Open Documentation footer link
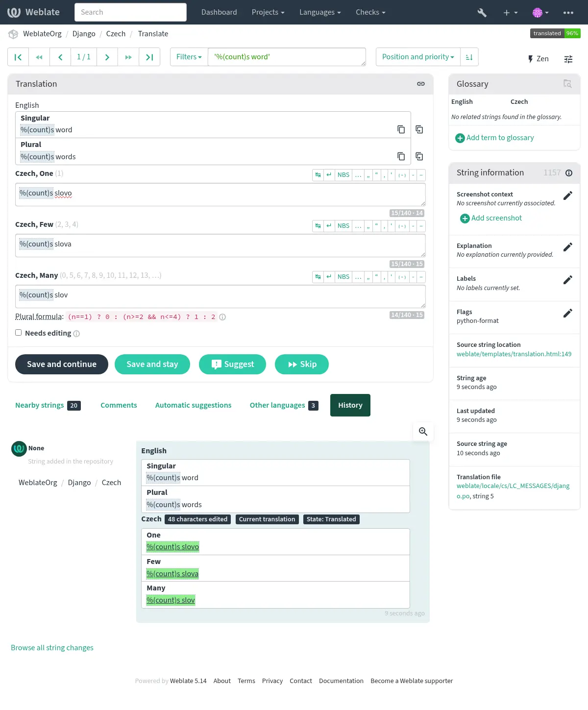This screenshot has height=710, width=588. point(341,681)
